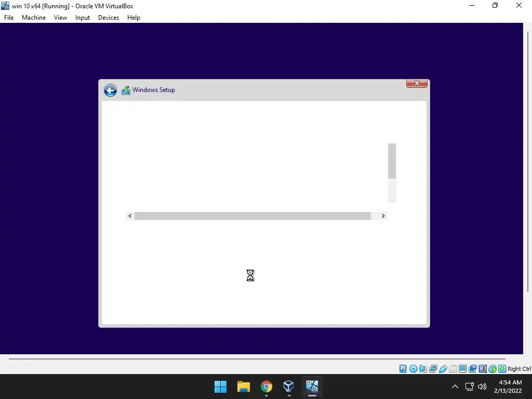Click the vertical scrollbar thumb in Setup
Screen dimensions: 532x399
(x=392, y=161)
